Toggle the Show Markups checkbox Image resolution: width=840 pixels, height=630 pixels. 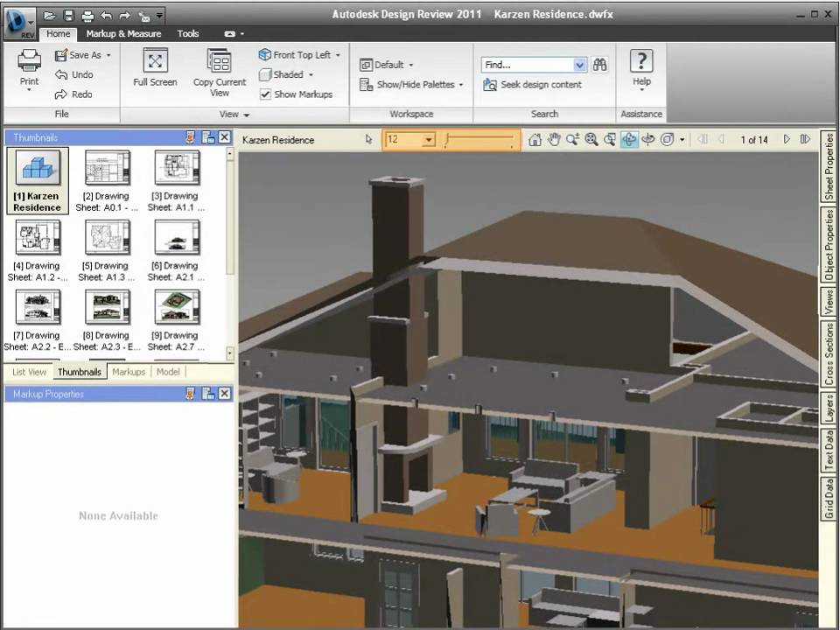(265, 94)
